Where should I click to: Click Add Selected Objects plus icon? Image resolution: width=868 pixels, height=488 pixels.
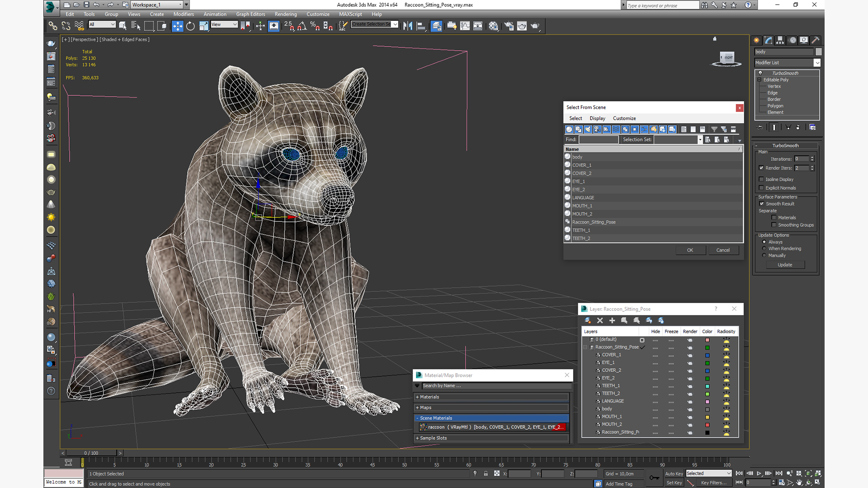612,320
